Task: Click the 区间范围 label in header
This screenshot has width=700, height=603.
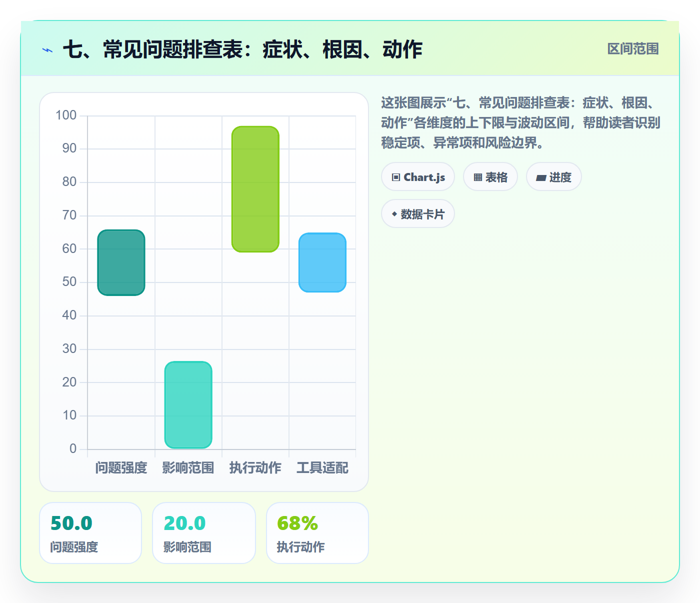Action: [633, 49]
